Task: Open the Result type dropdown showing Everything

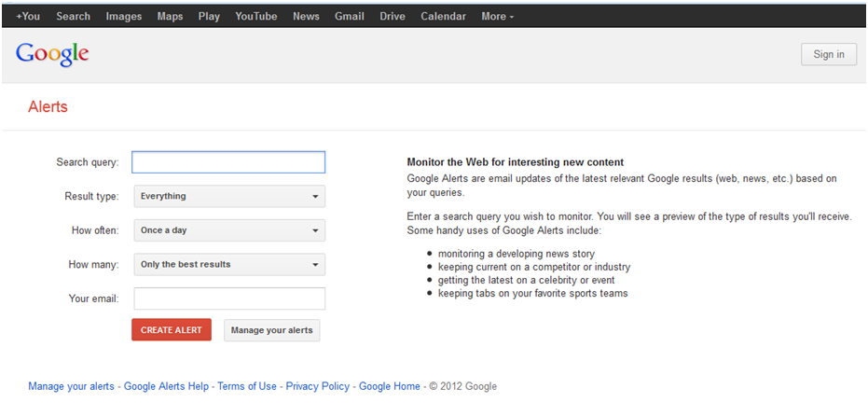Action: tap(229, 196)
